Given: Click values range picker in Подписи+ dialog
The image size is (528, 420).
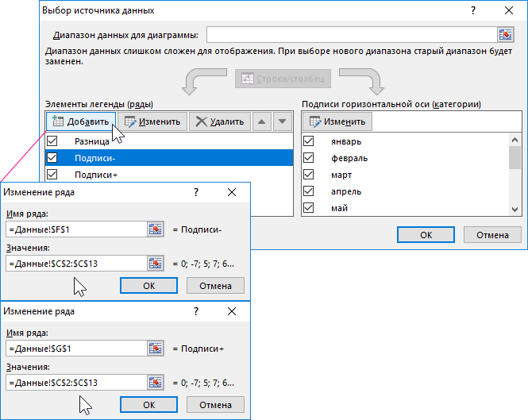Looking at the screenshot, I should [x=155, y=382].
